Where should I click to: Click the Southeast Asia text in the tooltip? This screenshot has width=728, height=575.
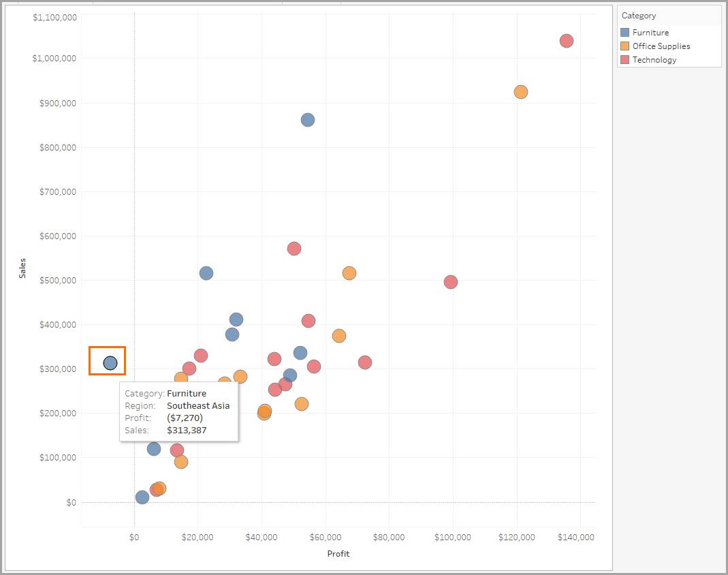tap(198, 405)
